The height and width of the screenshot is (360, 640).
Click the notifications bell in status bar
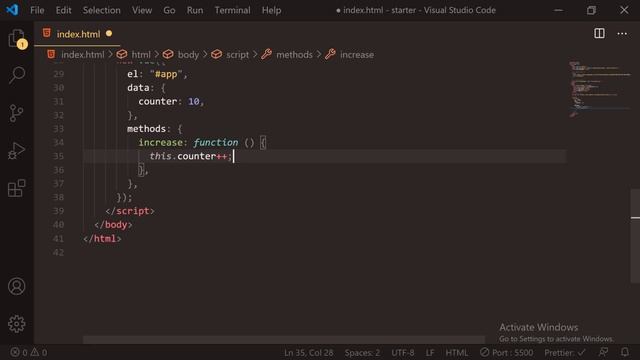tap(625, 352)
